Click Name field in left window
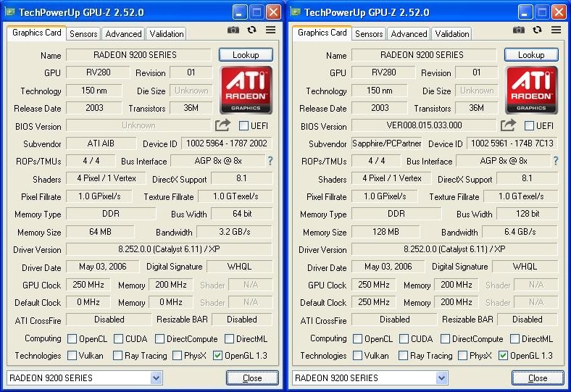571x392 pixels. point(138,55)
